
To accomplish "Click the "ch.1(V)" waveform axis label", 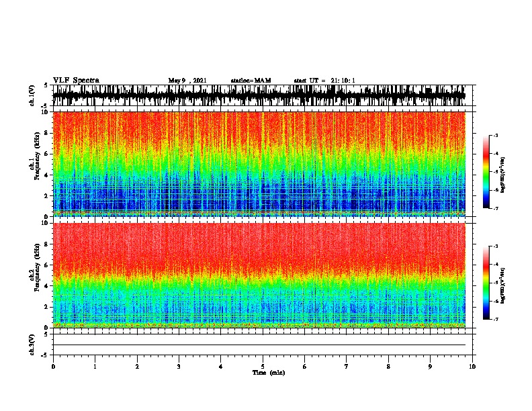I will coord(32,95).
